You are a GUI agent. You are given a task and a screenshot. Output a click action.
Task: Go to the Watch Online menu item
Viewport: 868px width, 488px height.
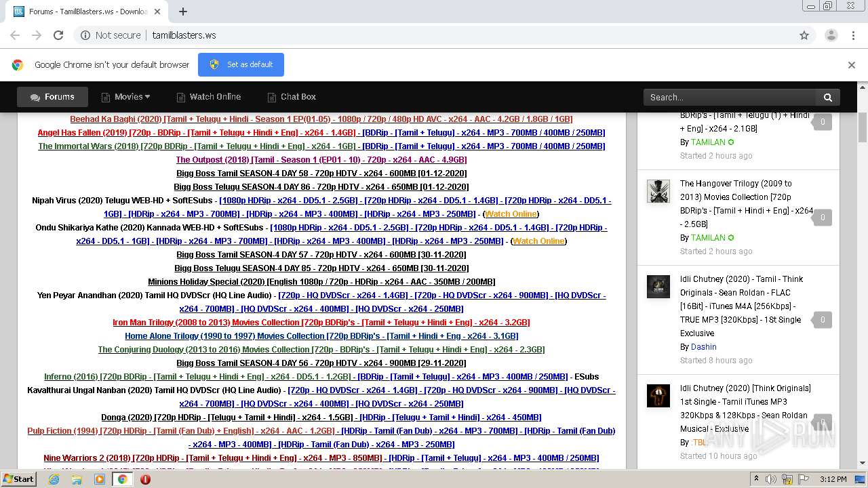208,97
